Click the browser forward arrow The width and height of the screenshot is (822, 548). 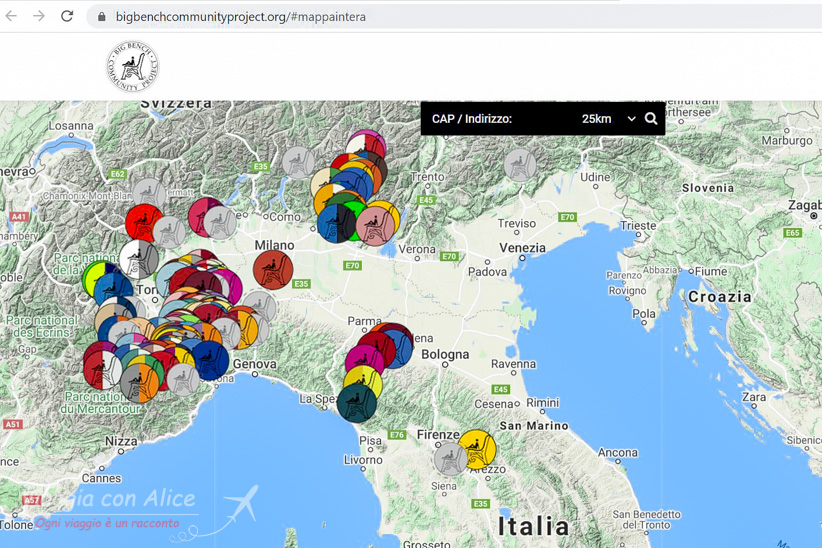(39, 16)
